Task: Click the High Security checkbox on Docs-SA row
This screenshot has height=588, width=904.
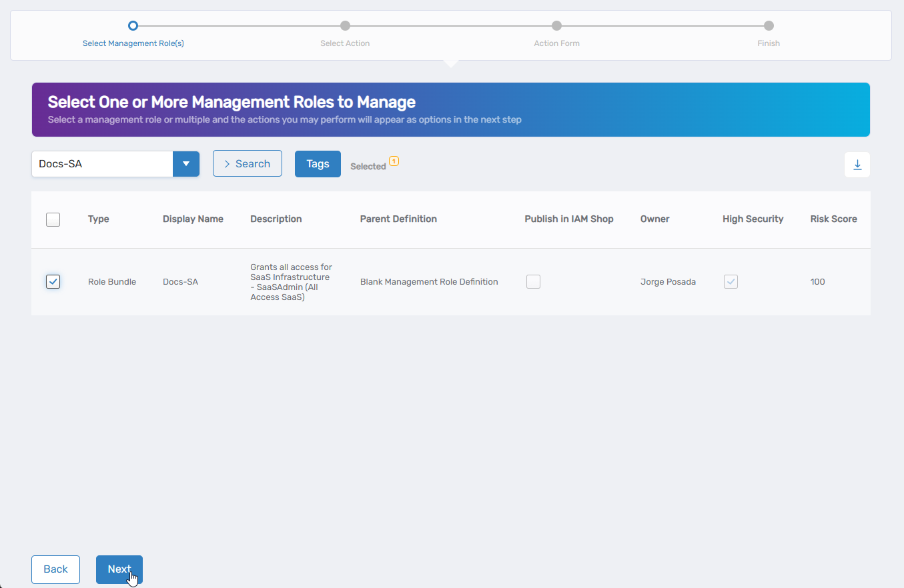Action: (731, 281)
